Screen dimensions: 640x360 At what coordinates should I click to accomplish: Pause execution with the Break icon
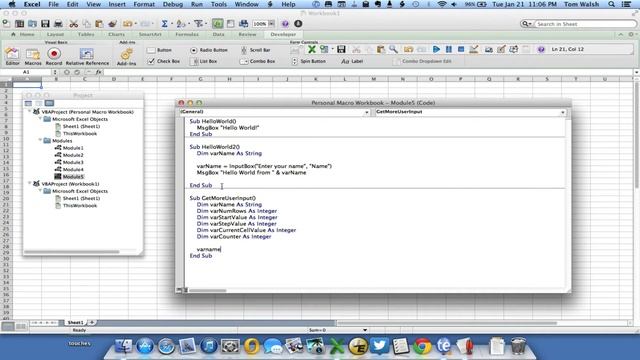coord(449,49)
